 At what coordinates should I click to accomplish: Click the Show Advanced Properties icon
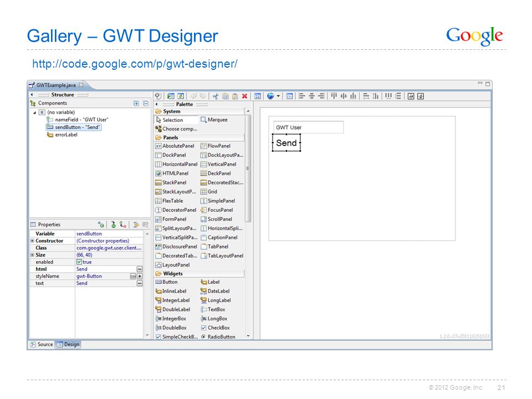[x=136, y=224]
